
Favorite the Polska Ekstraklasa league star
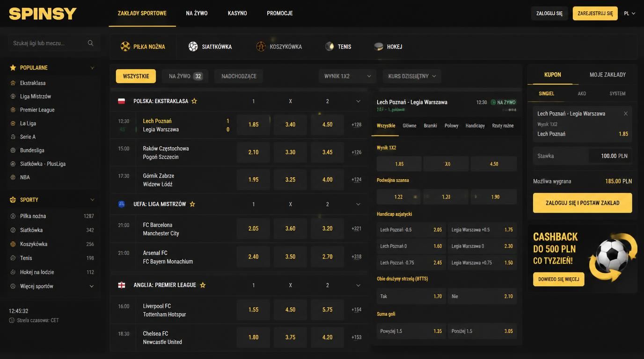tap(194, 101)
